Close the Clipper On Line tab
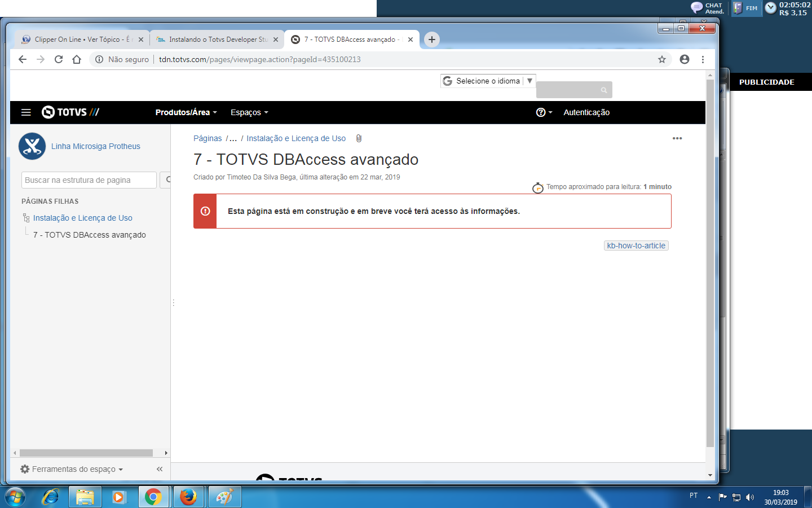 (141, 40)
